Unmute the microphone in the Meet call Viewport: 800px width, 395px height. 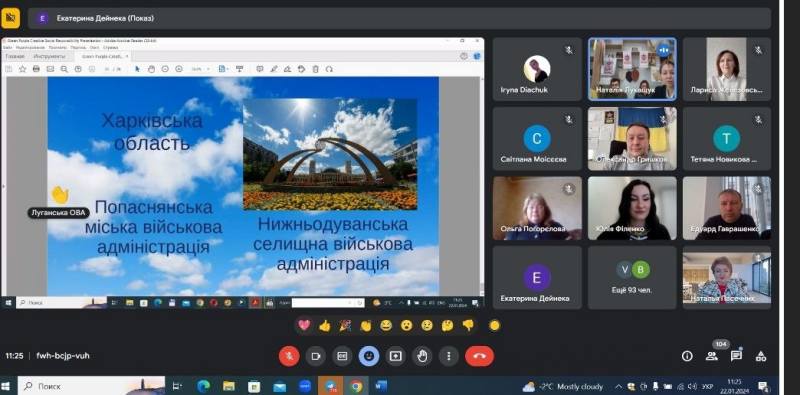pos(289,356)
